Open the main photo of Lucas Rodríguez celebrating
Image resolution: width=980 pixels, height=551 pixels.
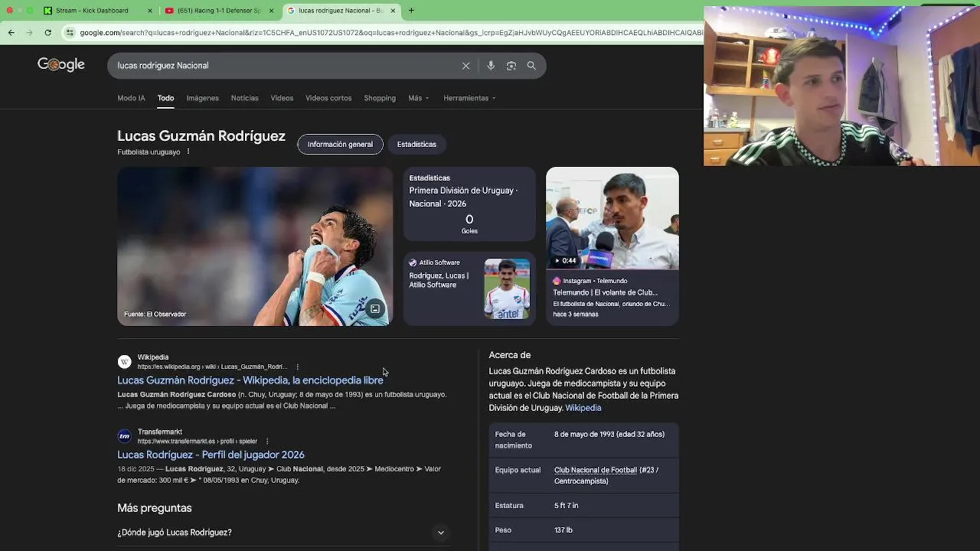coord(254,246)
